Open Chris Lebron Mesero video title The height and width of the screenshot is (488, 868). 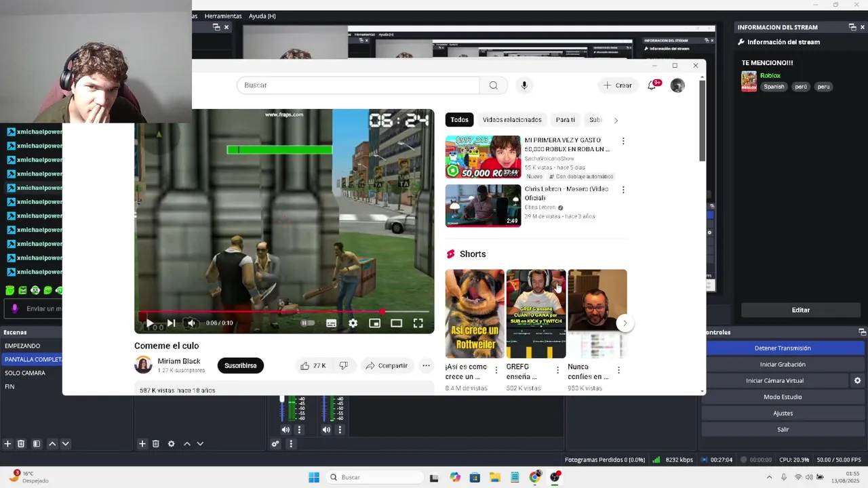(x=566, y=193)
